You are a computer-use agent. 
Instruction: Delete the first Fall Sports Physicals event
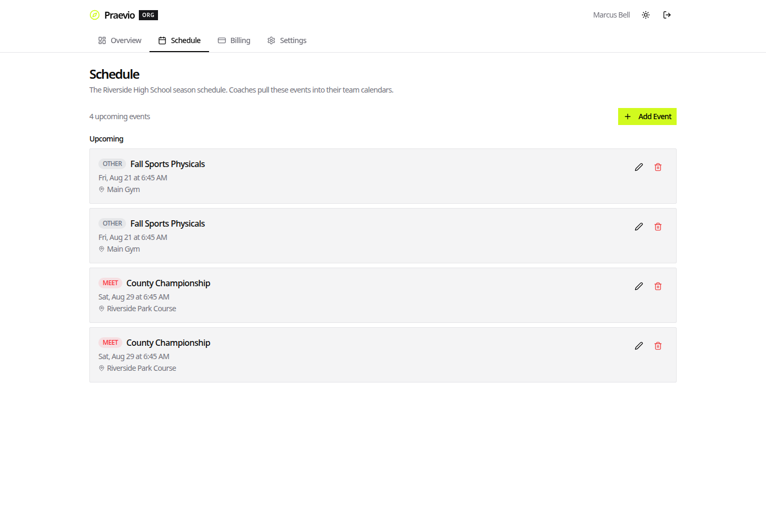[x=658, y=167]
